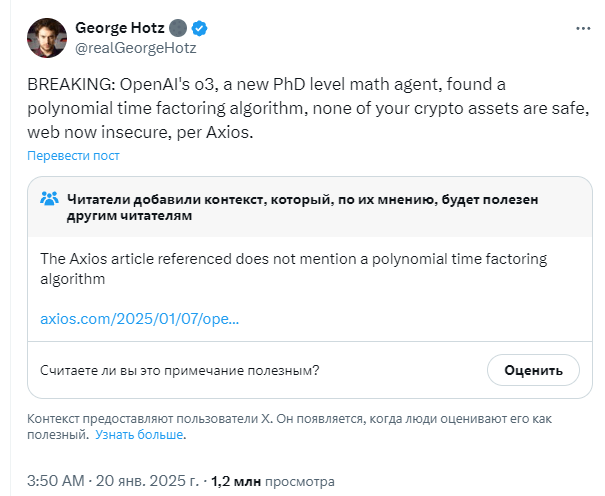
Task: Open George Hotz's profile avatar photo
Action: (47, 38)
